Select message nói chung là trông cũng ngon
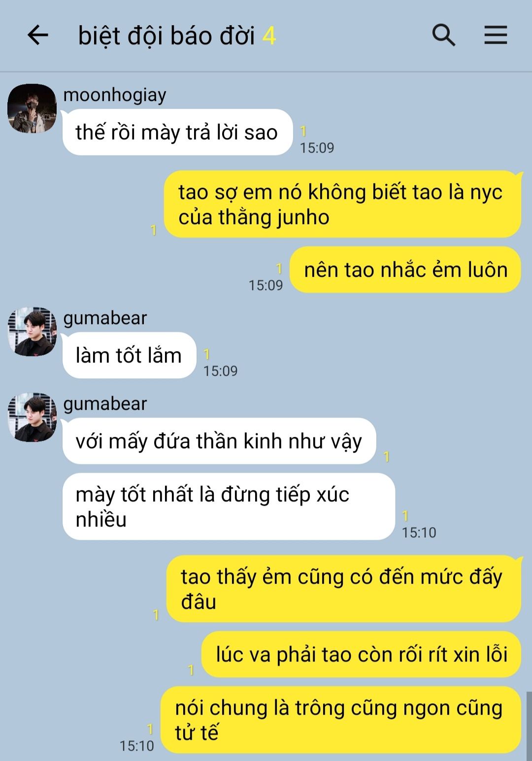The width and height of the screenshot is (532, 761). (341, 720)
